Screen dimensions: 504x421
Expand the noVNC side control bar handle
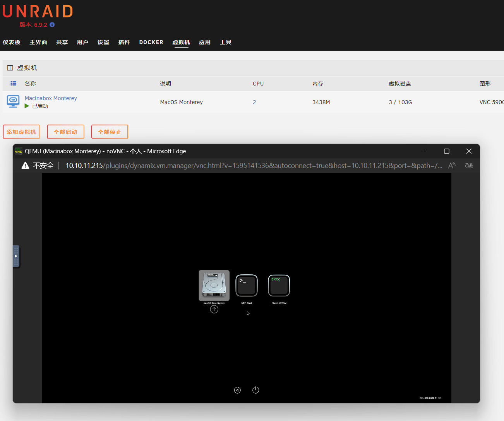tap(16, 256)
